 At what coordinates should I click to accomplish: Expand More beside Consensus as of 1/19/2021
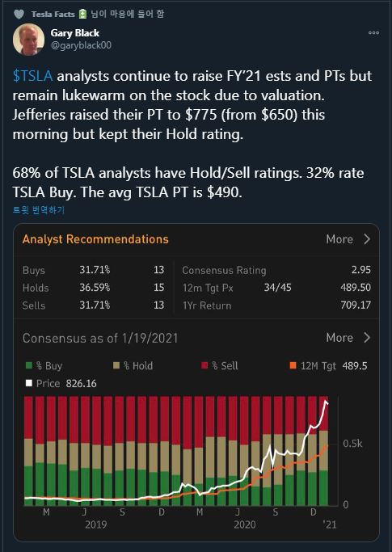coord(339,338)
